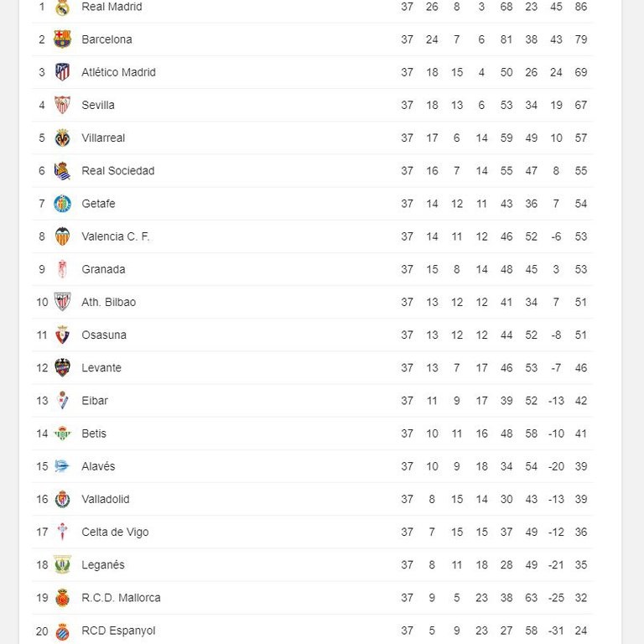This screenshot has width=644, height=644.
Task: Click the Barcelona club crest
Action: [x=62, y=39]
